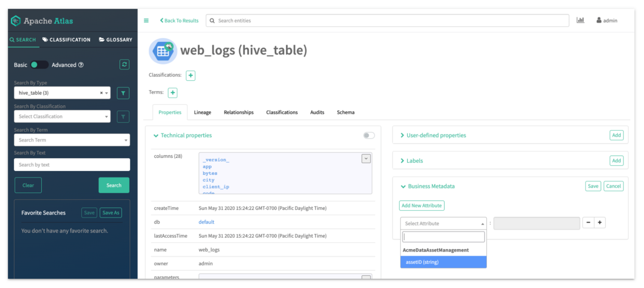This screenshot has height=288, width=644.
Task: Toggle the Technical properties switch
Action: click(369, 135)
